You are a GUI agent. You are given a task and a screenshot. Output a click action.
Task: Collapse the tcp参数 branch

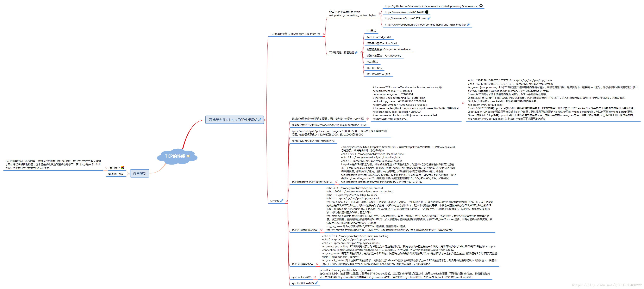point(286,201)
